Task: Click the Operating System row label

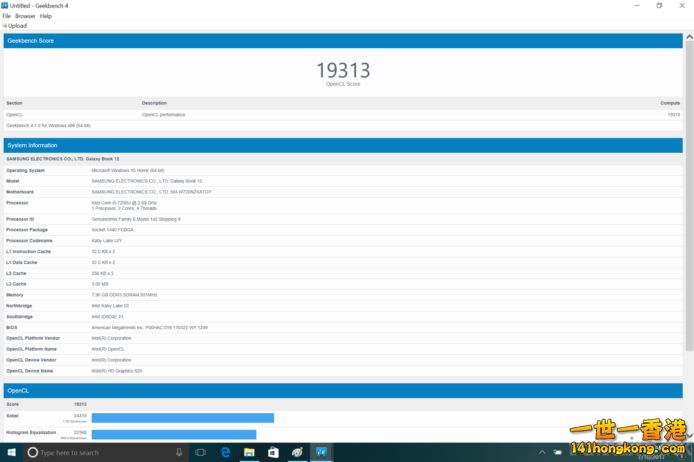Action: 25,170
